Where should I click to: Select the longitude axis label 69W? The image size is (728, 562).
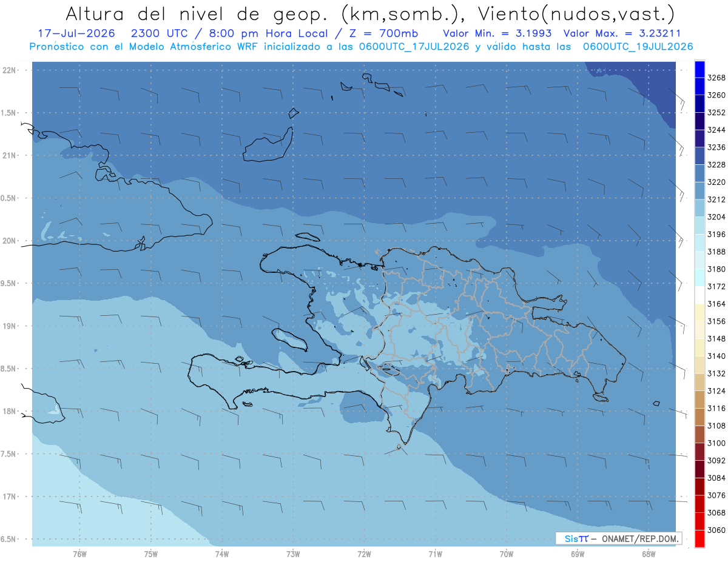578,554
